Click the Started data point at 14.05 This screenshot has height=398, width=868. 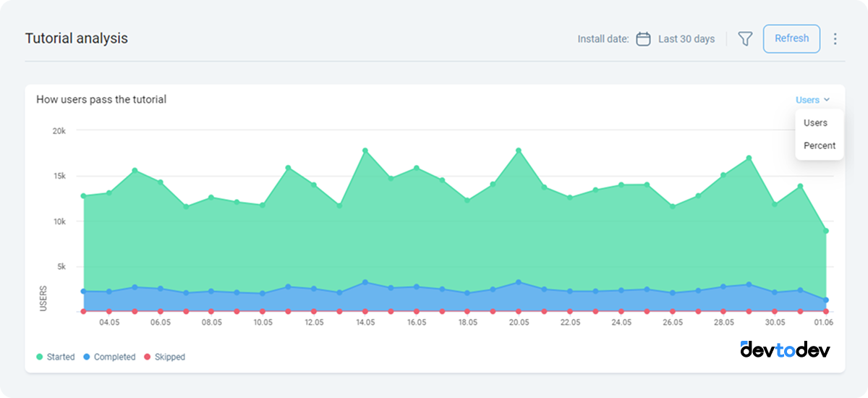point(365,151)
